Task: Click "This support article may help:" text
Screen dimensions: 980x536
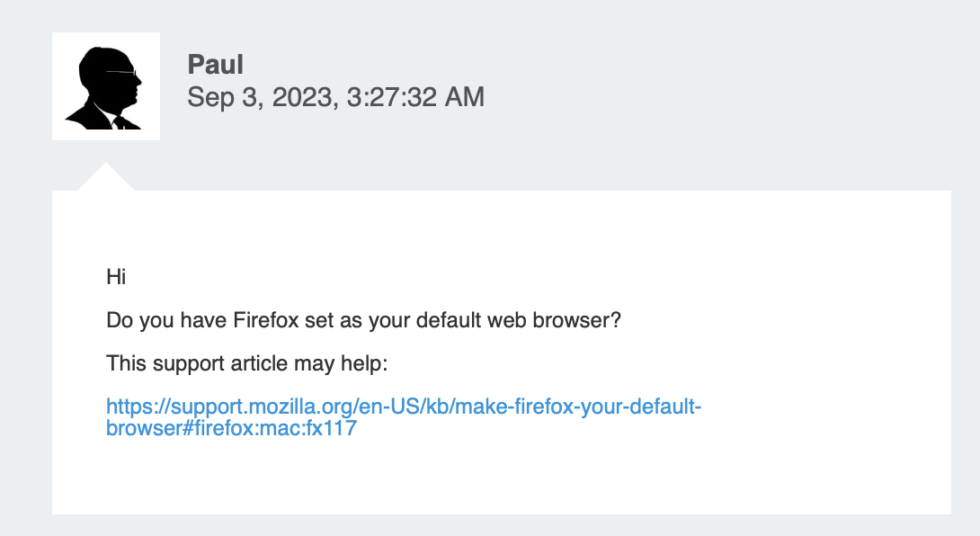Action: point(245,363)
